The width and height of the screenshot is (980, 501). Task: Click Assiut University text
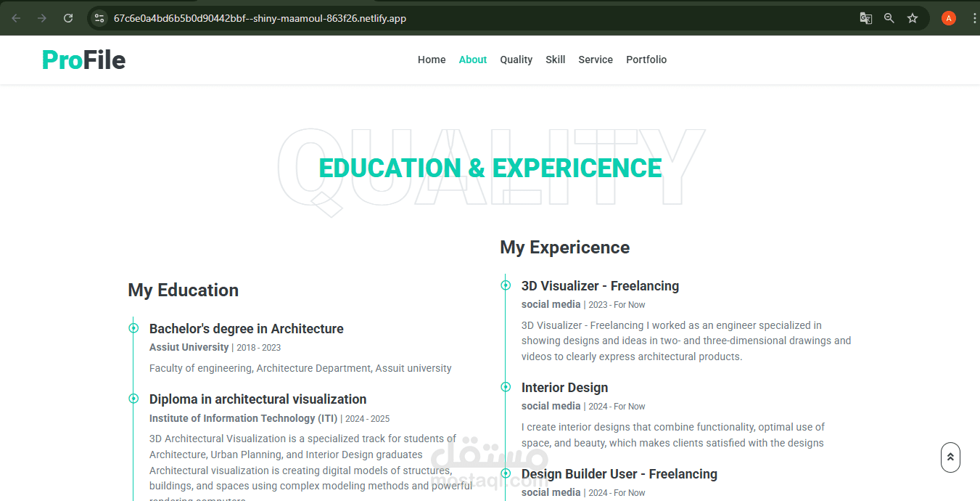pos(189,347)
